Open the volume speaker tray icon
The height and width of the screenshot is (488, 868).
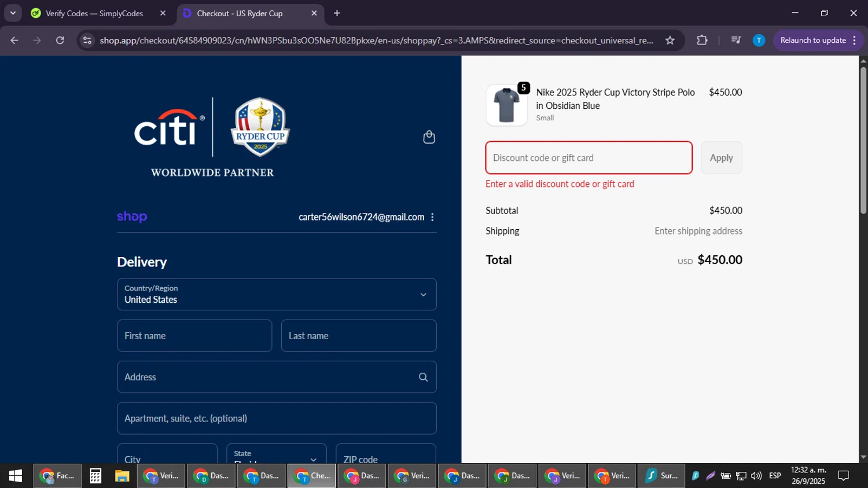pyautogui.click(x=756, y=476)
